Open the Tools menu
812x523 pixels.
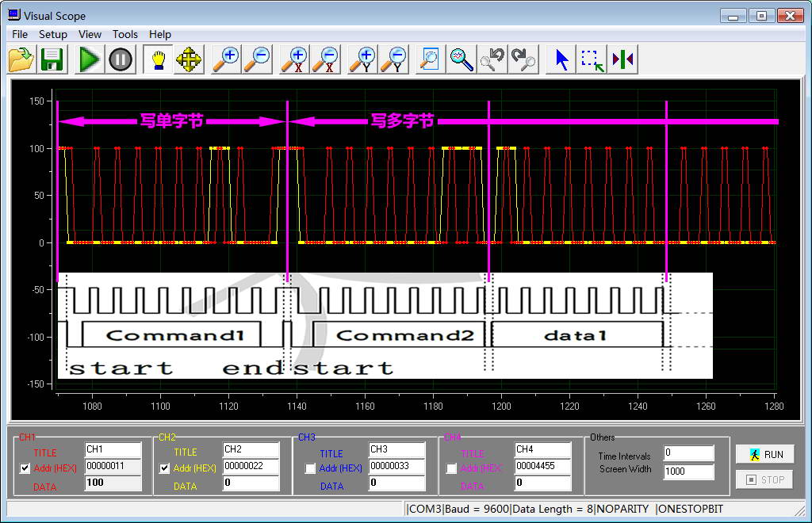tap(124, 34)
